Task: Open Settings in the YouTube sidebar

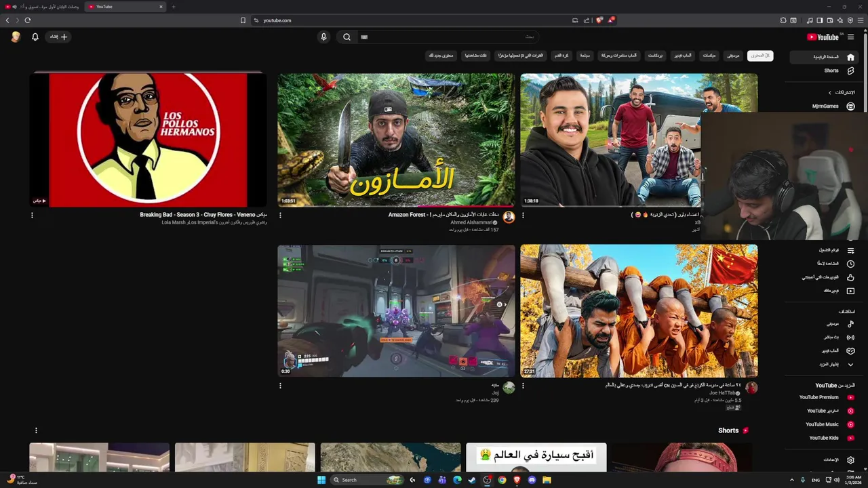Action: coord(825,460)
